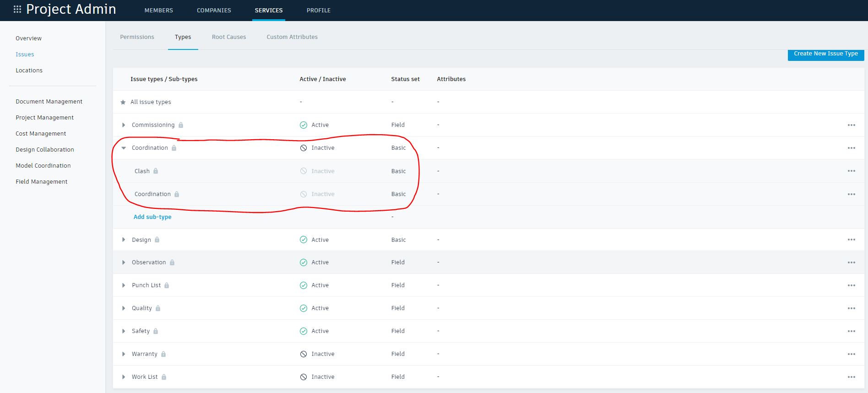Screen dimensions: 868x393
Task: Click the active checkmark icon for Safety
Action: point(304,331)
